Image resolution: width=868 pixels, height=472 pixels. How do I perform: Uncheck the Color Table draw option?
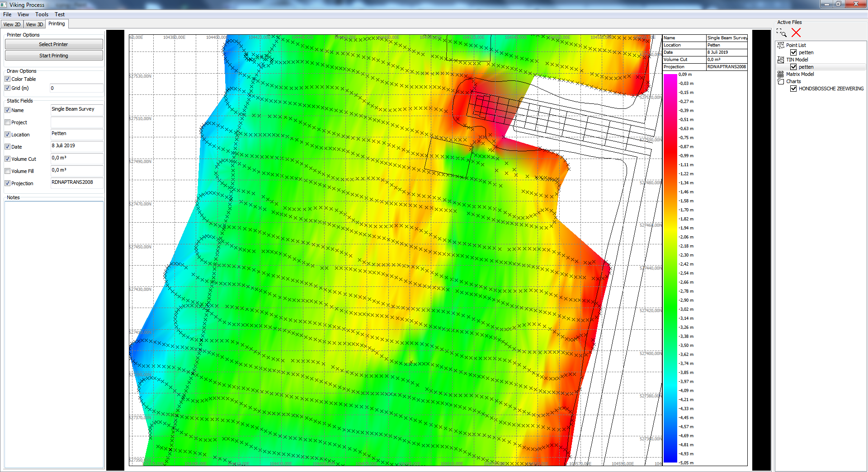(7, 79)
